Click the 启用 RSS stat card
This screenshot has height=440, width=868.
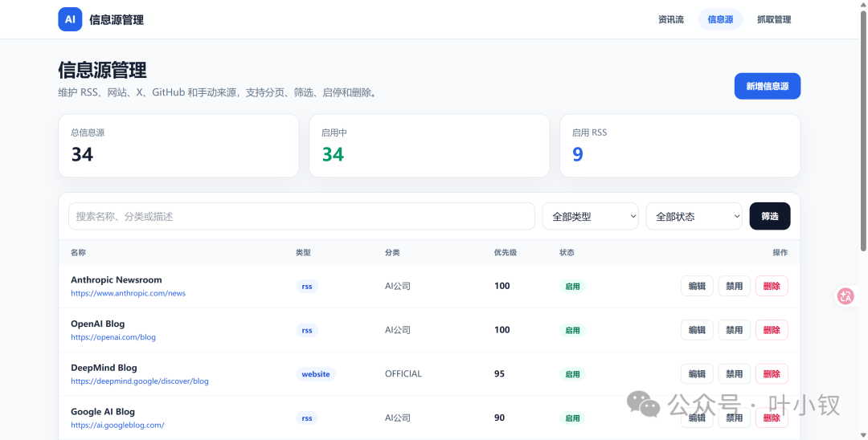tap(680, 145)
